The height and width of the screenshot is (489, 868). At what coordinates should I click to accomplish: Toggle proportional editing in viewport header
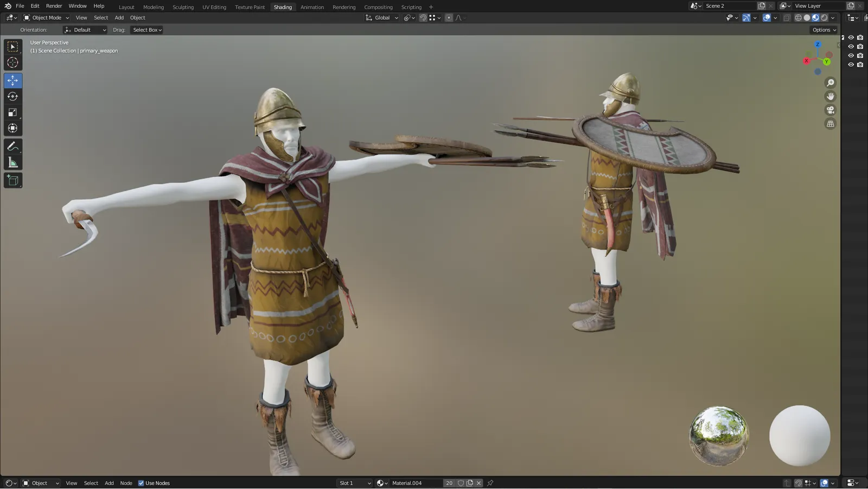click(449, 18)
